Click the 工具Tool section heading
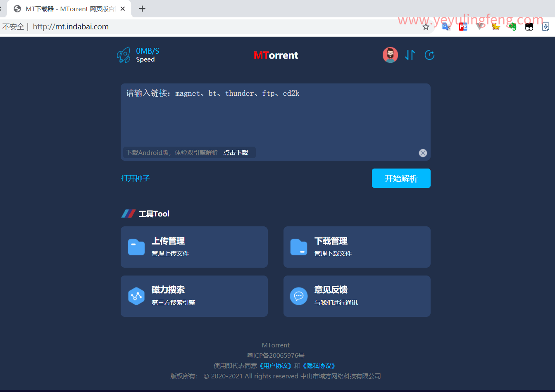The height and width of the screenshot is (392, 555). 154,214
